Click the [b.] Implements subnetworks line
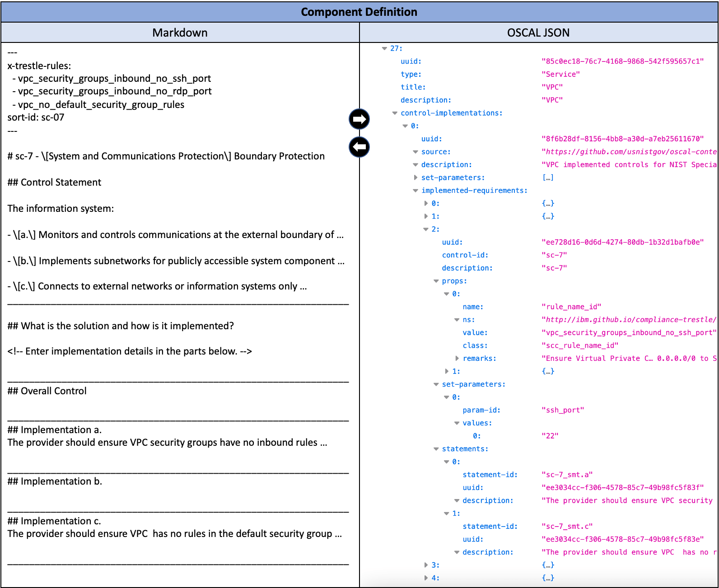This screenshot has height=588, width=719. click(176, 261)
